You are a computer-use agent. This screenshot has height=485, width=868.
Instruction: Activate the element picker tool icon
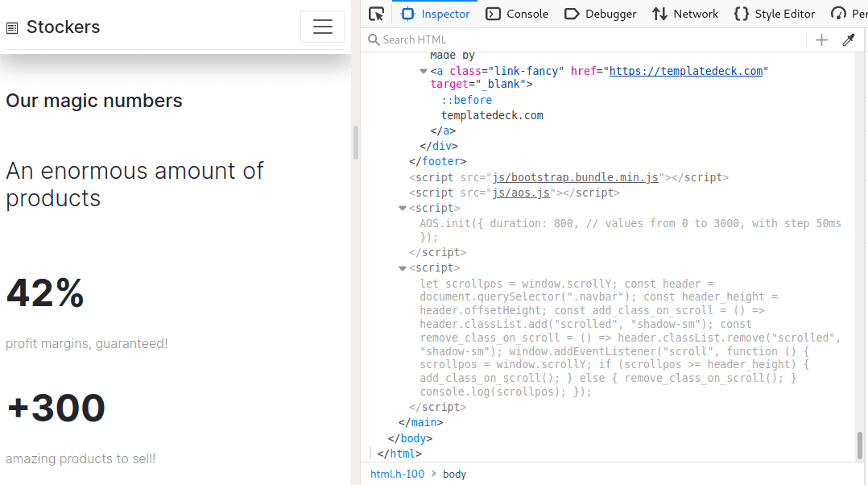(376, 14)
